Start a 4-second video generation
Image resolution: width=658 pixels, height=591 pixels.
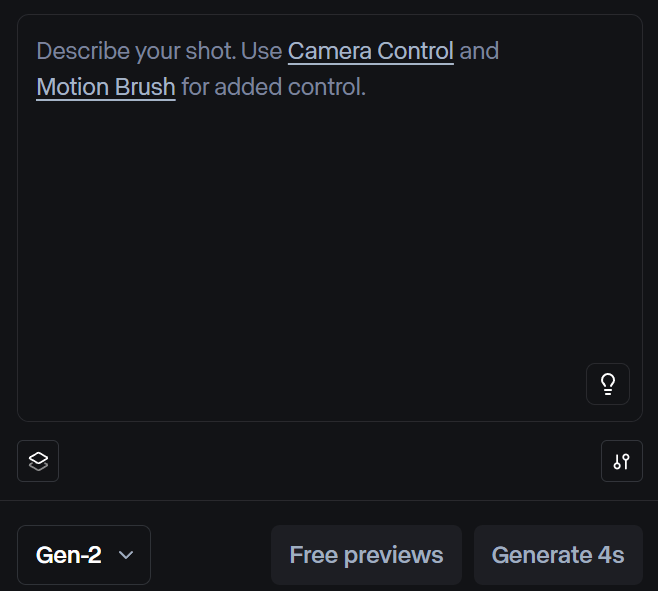tap(558, 555)
